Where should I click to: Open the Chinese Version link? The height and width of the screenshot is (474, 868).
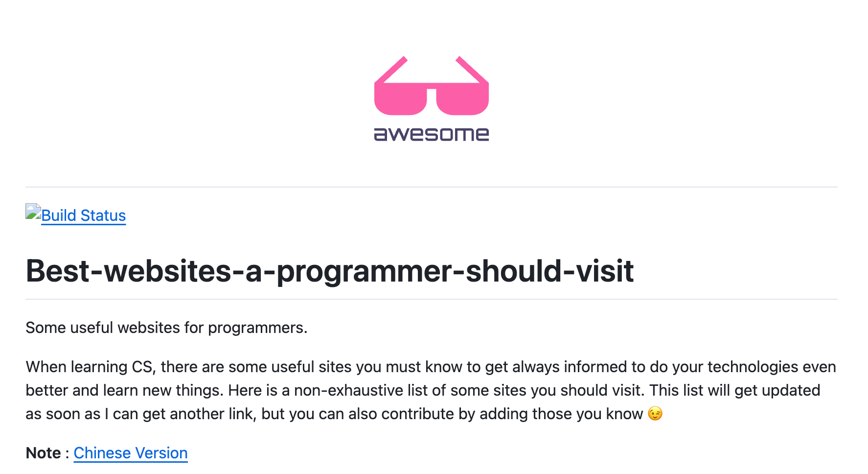tap(131, 453)
